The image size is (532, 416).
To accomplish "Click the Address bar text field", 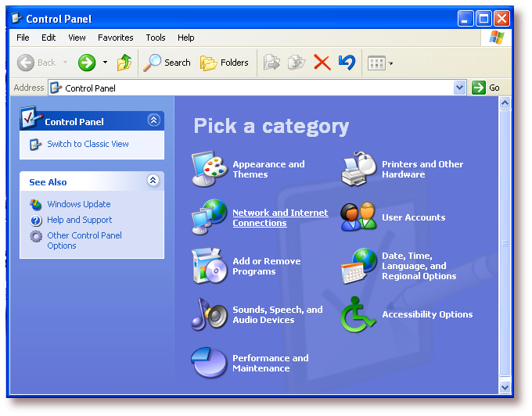I will 250,88.
